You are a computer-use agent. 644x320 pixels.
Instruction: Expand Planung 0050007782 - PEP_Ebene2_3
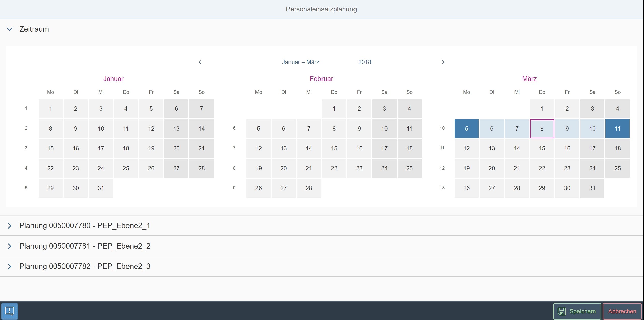(x=10, y=266)
